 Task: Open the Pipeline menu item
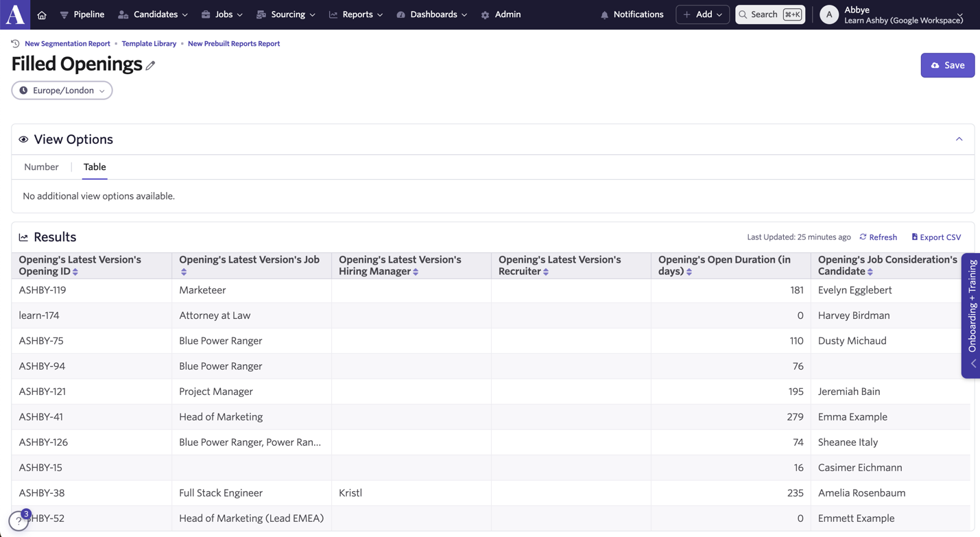tap(82, 14)
